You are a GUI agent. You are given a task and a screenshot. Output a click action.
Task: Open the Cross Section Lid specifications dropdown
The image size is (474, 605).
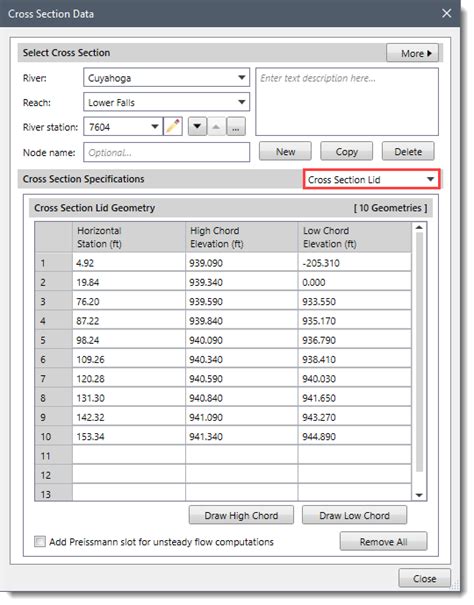tap(371, 179)
